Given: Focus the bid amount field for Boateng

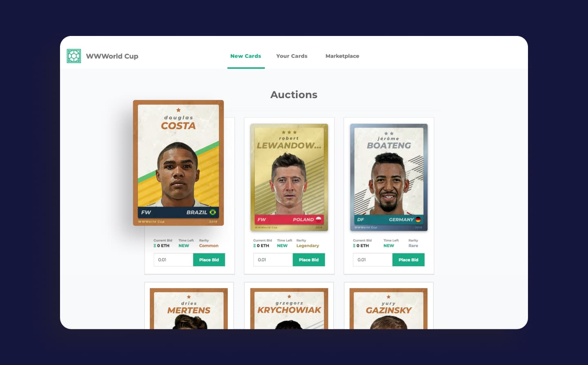Looking at the screenshot, I should (372, 260).
